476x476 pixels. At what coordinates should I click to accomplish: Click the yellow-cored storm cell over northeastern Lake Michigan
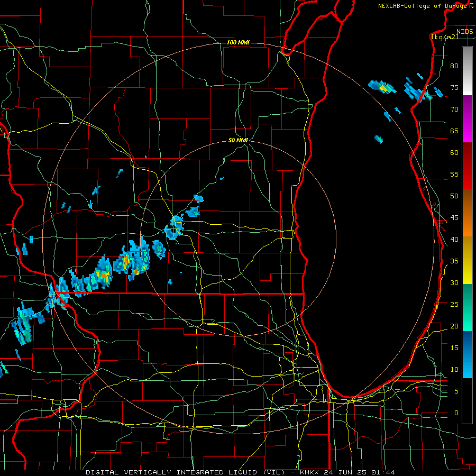tap(382, 87)
